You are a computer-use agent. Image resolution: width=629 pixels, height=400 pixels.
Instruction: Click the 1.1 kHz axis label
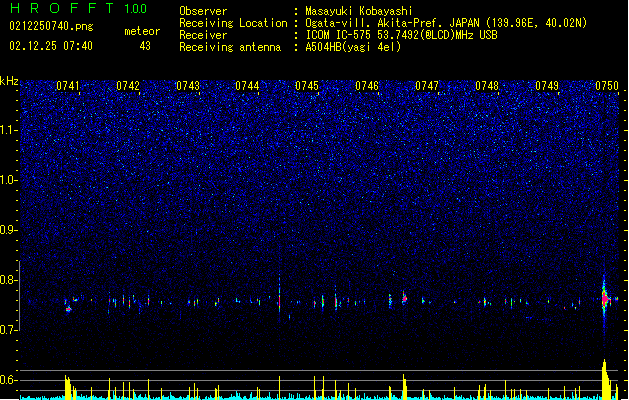pyautogui.click(x=8, y=130)
